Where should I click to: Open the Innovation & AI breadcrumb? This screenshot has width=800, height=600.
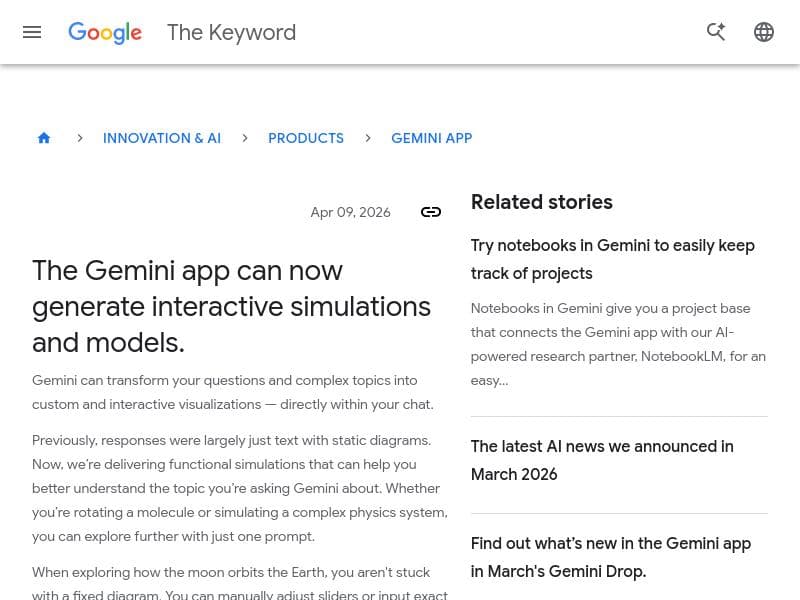[162, 138]
